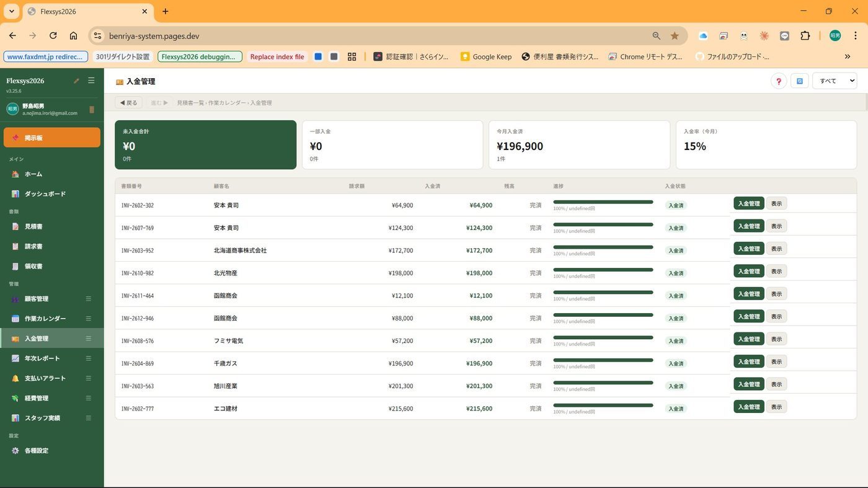Click 表示 button for 北光物産 row

(776, 271)
